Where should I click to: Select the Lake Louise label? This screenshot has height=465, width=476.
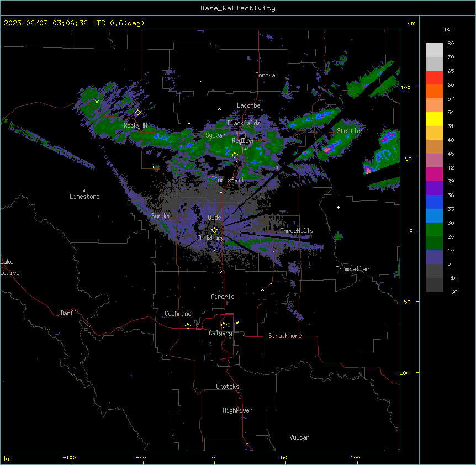pos(10,267)
